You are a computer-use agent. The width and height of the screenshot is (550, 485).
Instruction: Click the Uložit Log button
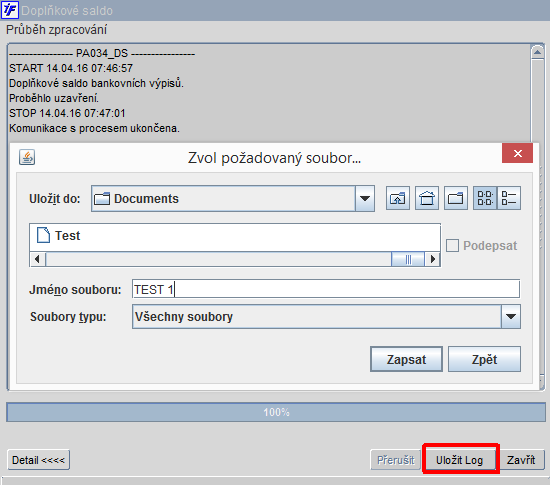pos(460,460)
